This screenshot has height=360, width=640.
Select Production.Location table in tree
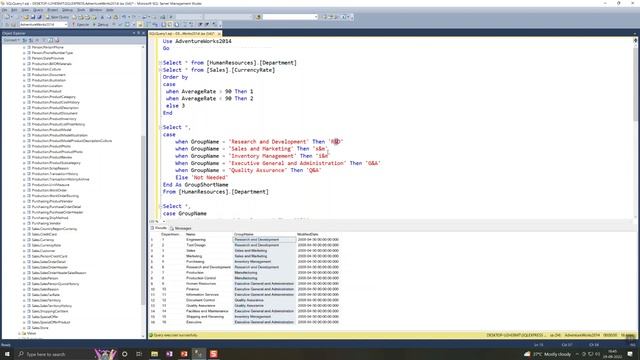47,86
